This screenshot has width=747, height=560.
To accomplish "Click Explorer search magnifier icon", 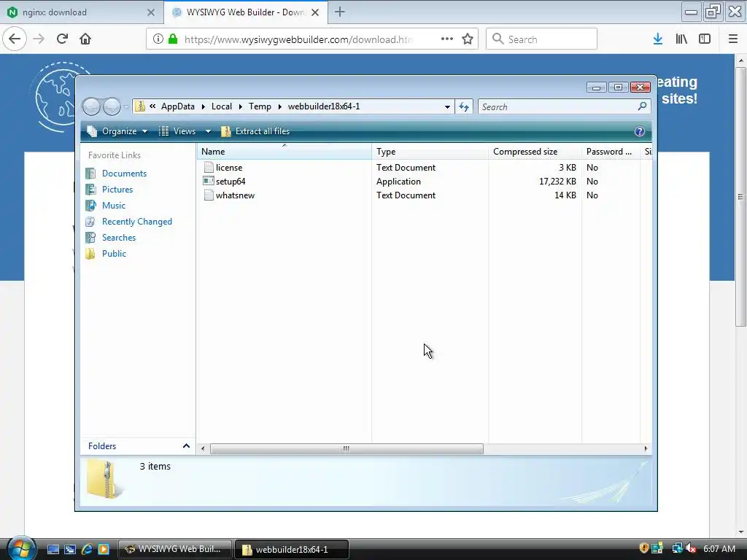I will point(642,106).
